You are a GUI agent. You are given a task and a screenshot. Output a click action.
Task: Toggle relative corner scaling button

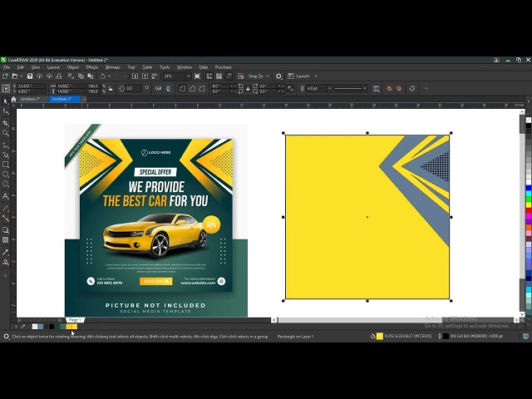[290, 89]
